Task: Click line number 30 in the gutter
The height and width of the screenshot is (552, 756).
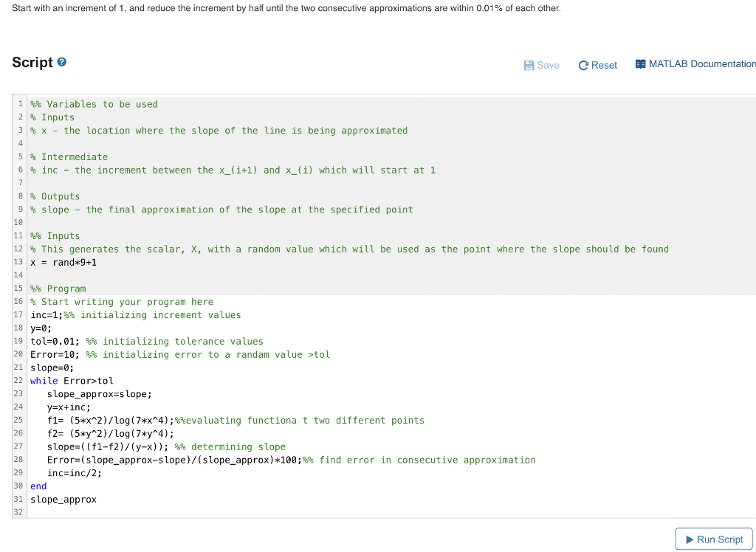Action: click(x=18, y=486)
